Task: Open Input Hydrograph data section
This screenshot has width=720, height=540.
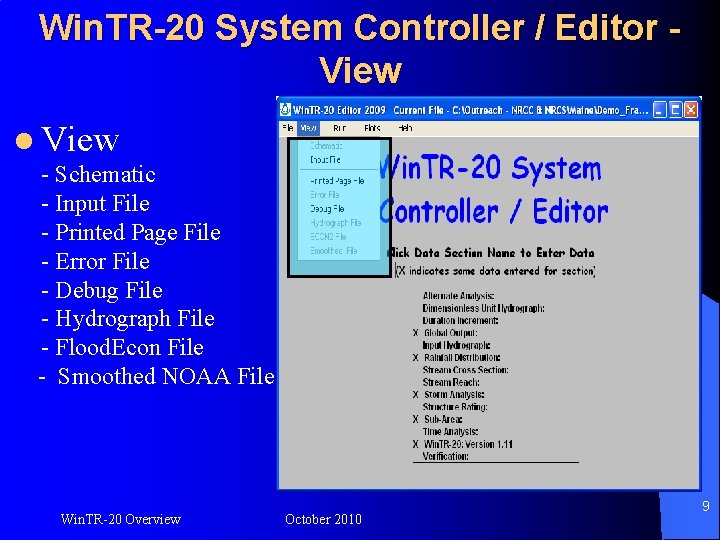Action: point(456,345)
